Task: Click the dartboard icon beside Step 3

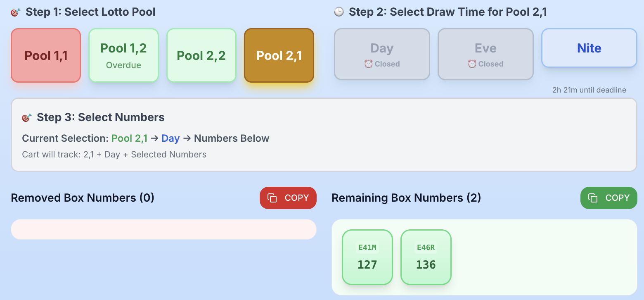Action: point(27,117)
